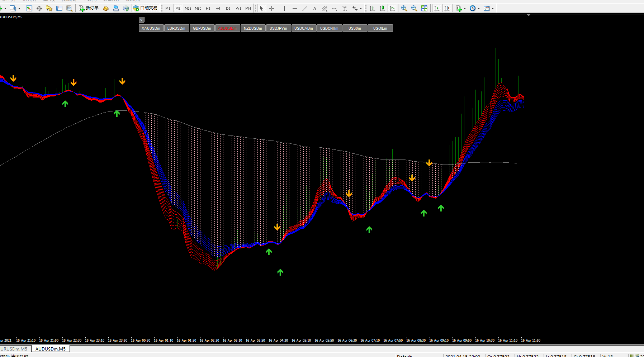
Task: Switch symbol to USDCNHm
Action: tap(329, 28)
